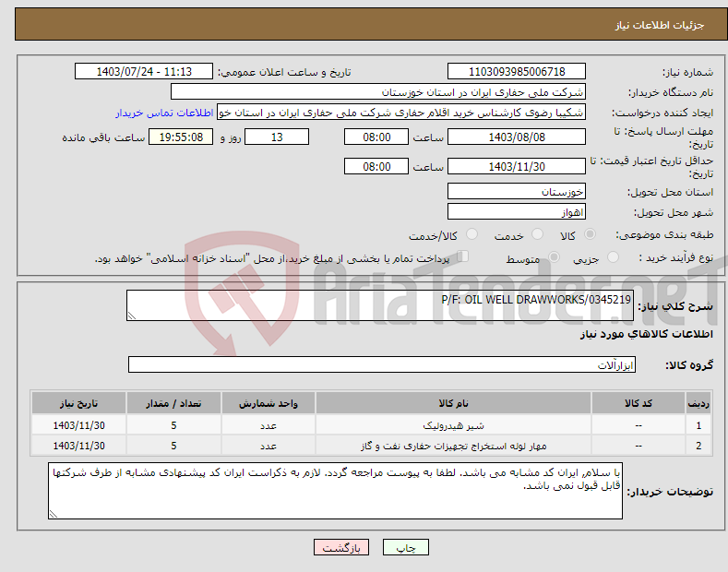Click the 1403/11/30 date in شیر هیدرولیک row
Viewport: 728px width, 572px height.
click(79, 424)
